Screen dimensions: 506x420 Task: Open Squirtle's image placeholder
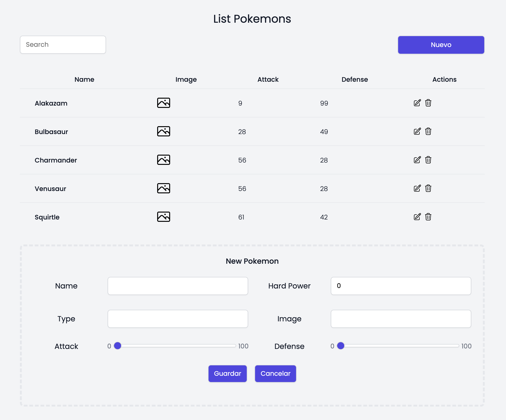tap(163, 217)
